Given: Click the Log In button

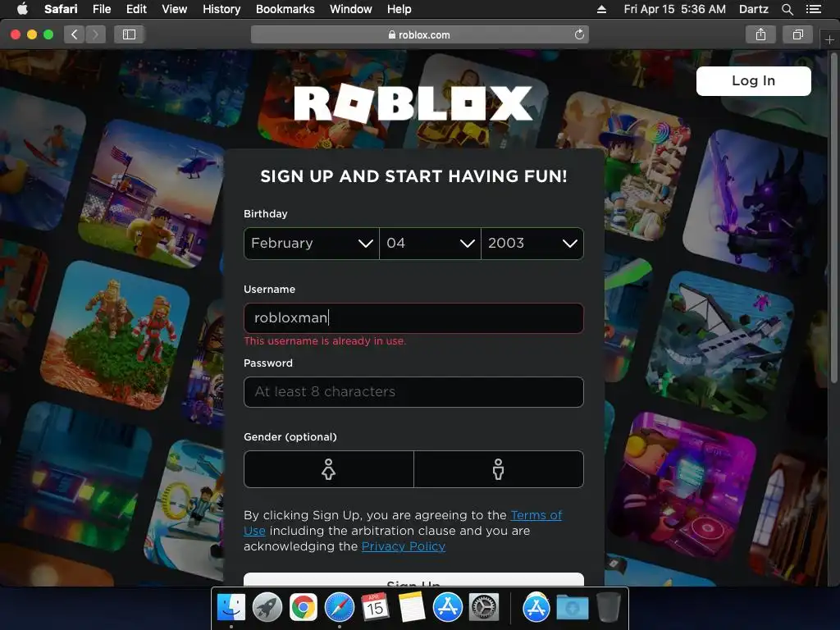Looking at the screenshot, I should (x=753, y=81).
